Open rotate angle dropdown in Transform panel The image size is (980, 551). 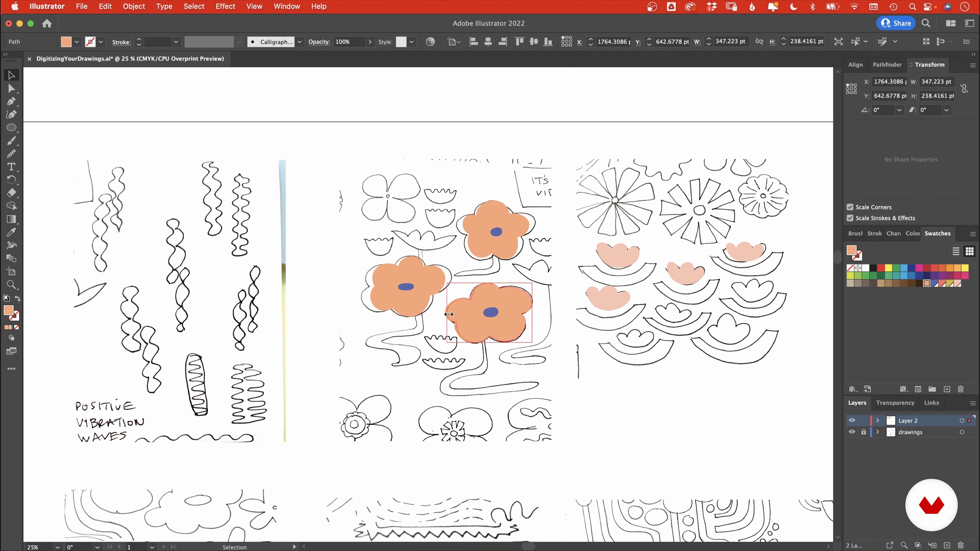899,110
